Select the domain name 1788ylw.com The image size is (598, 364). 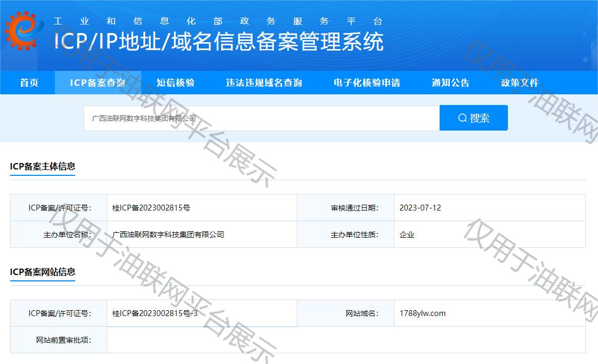[x=422, y=313]
